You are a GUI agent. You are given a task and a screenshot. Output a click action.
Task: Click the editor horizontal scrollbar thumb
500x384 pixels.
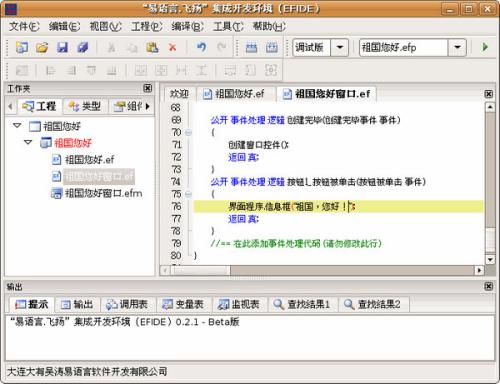[200, 270]
